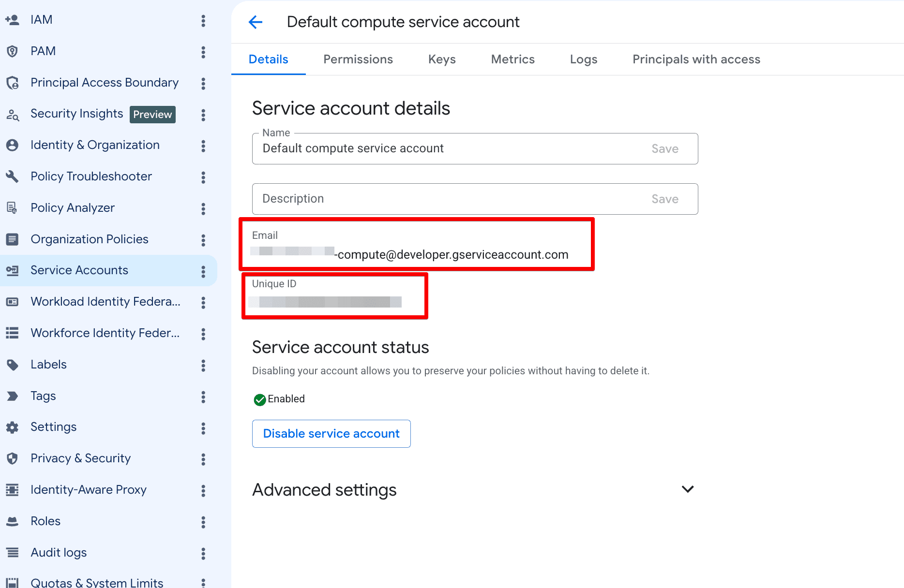Switch to the Details tab

269,59
